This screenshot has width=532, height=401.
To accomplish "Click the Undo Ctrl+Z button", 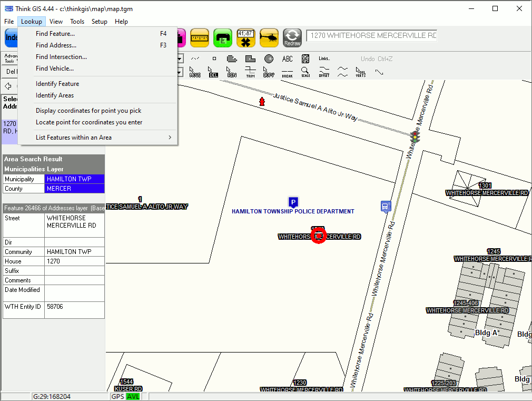I will pos(377,58).
